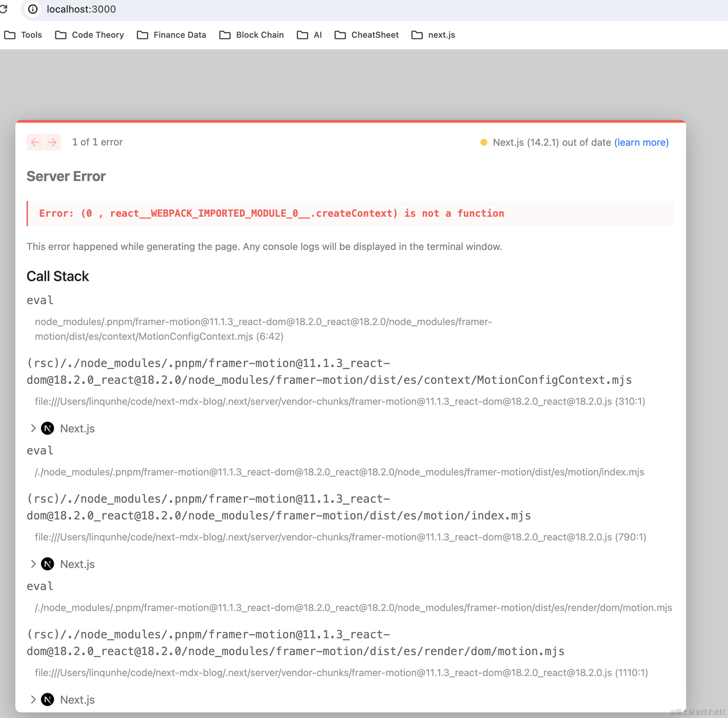Go to next error with right arrow
Viewport: 728px width, 718px height.
click(52, 142)
